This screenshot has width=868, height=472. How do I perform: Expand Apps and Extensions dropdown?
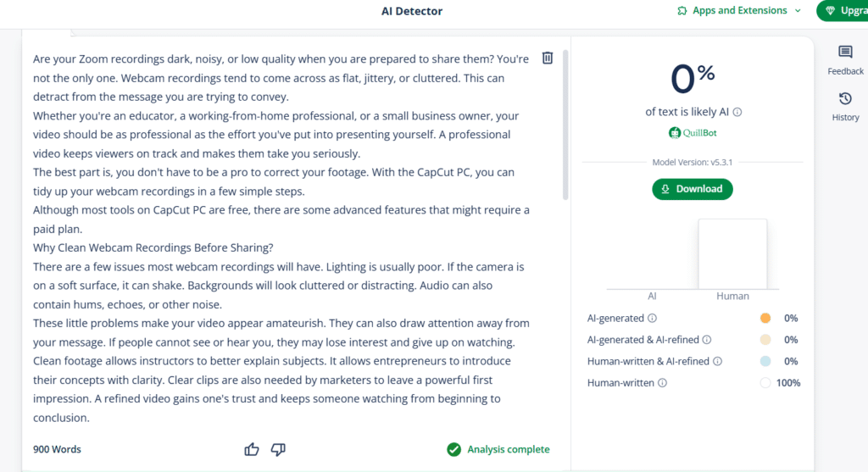[798, 10]
